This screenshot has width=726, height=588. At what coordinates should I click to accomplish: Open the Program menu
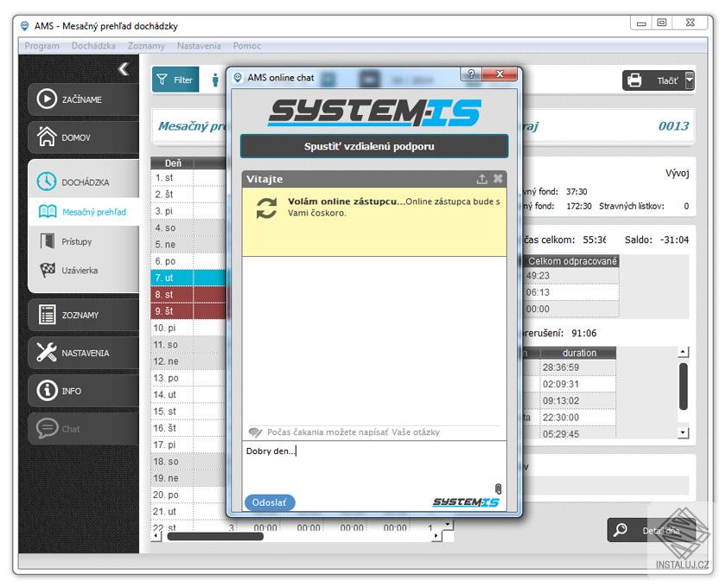41,46
